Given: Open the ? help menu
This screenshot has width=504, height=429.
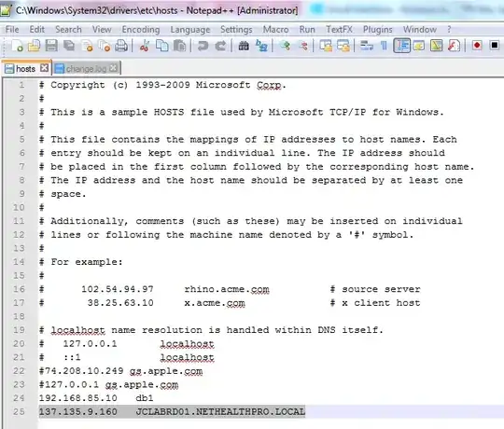Looking at the screenshot, I should 449,30.
